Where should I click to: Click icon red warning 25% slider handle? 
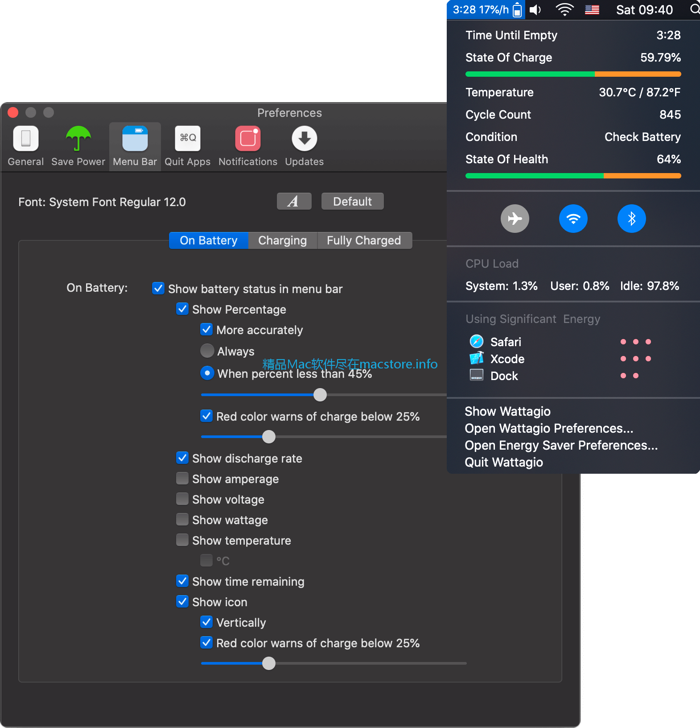pyautogui.click(x=269, y=663)
